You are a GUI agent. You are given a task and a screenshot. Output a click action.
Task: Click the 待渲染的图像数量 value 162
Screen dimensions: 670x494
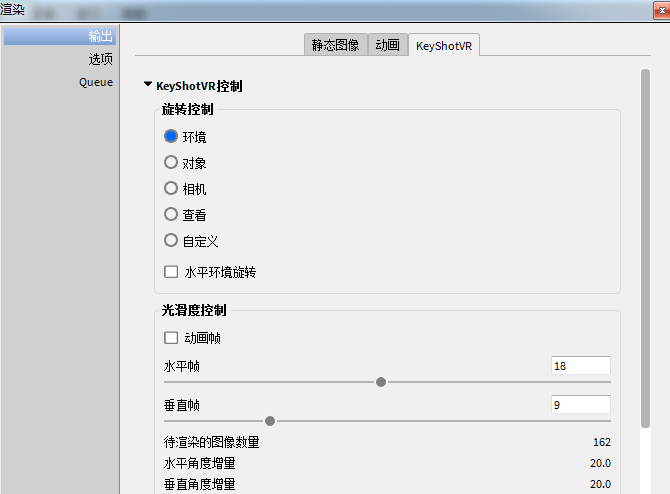pos(602,442)
